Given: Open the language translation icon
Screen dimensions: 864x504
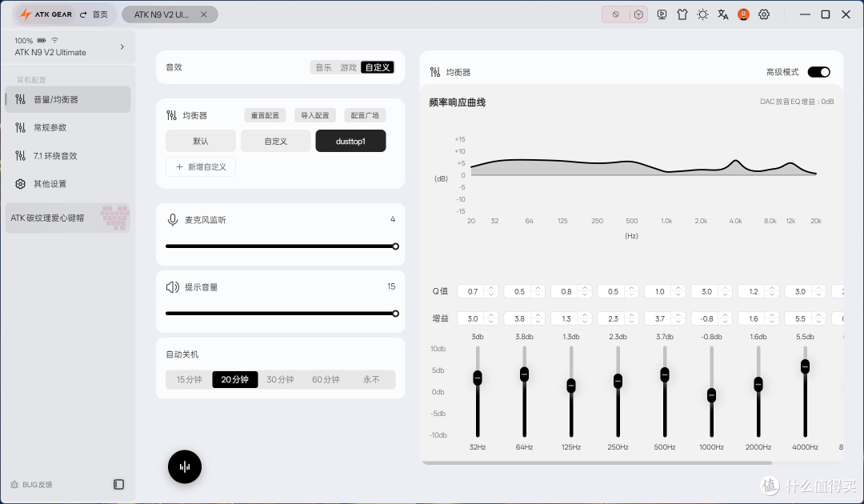Looking at the screenshot, I should tap(723, 15).
